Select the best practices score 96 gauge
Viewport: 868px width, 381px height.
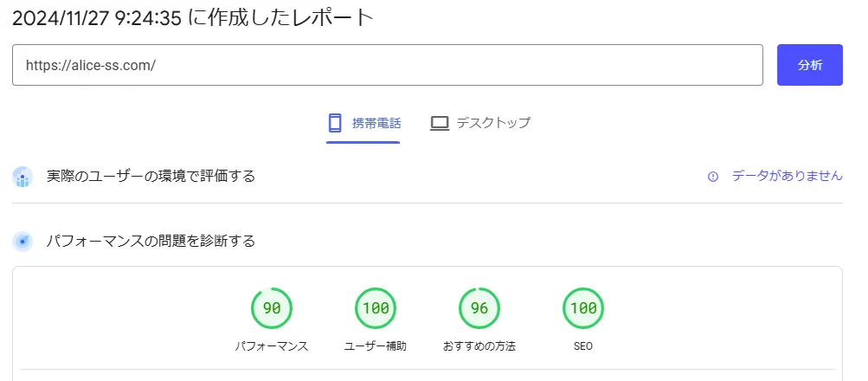point(479,308)
